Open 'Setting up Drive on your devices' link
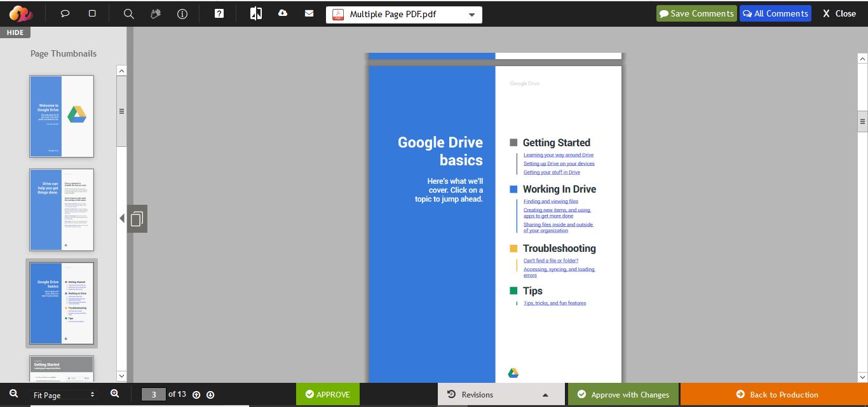868x407 pixels. point(559,163)
